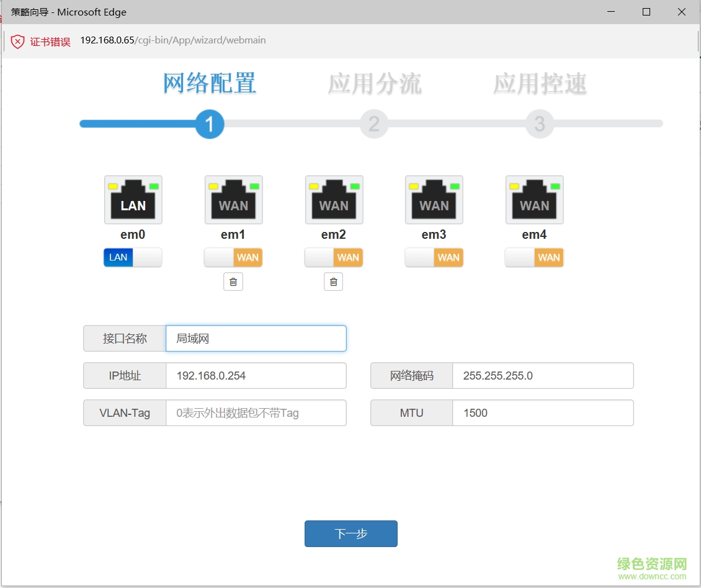Open the 应用分流 wizard step
Image resolution: width=701 pixels, height=588 pixels.
pos(373,84)
